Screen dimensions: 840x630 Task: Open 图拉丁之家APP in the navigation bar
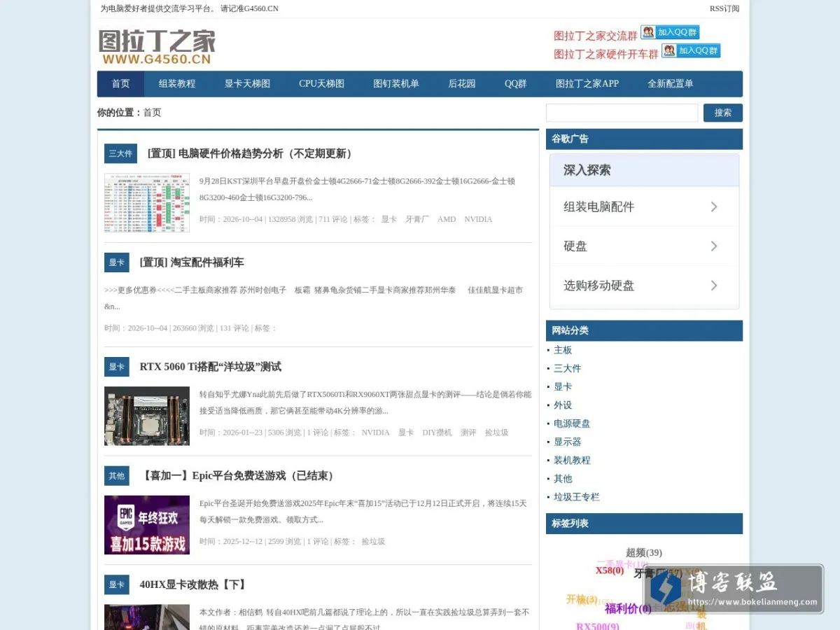(587, 84)
